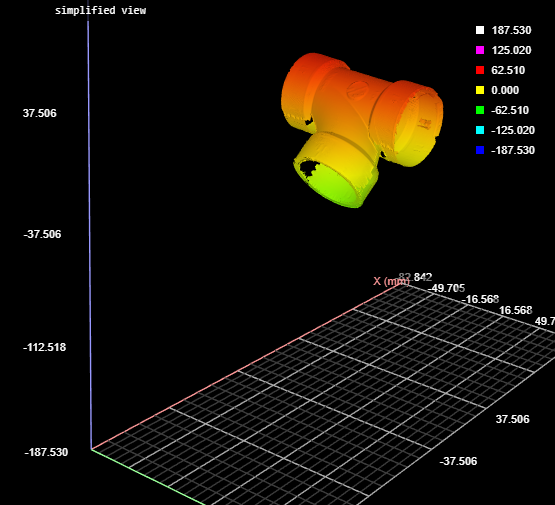Click the cyan -125.020 legend swatch

coord(480,130)
